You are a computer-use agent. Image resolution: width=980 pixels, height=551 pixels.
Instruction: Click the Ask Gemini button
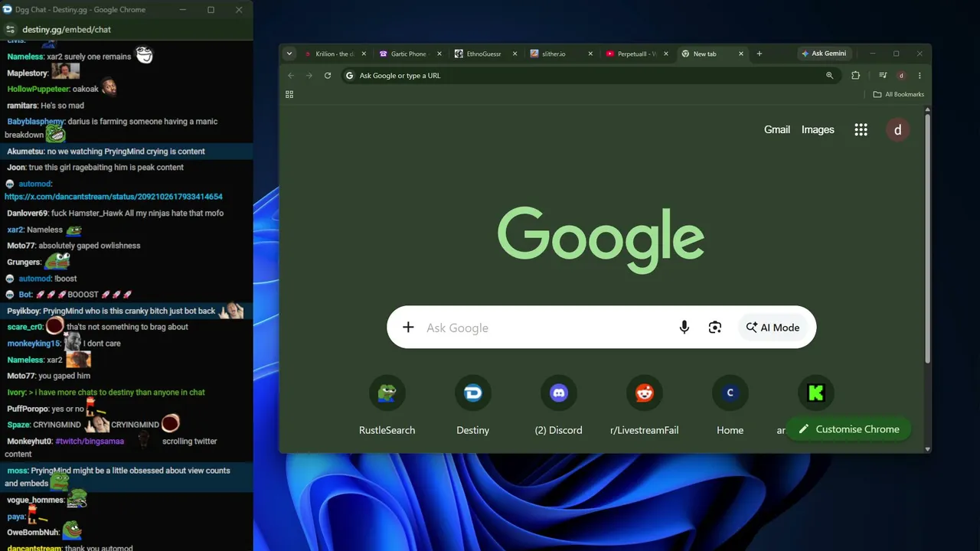click(x=824, y=54)
